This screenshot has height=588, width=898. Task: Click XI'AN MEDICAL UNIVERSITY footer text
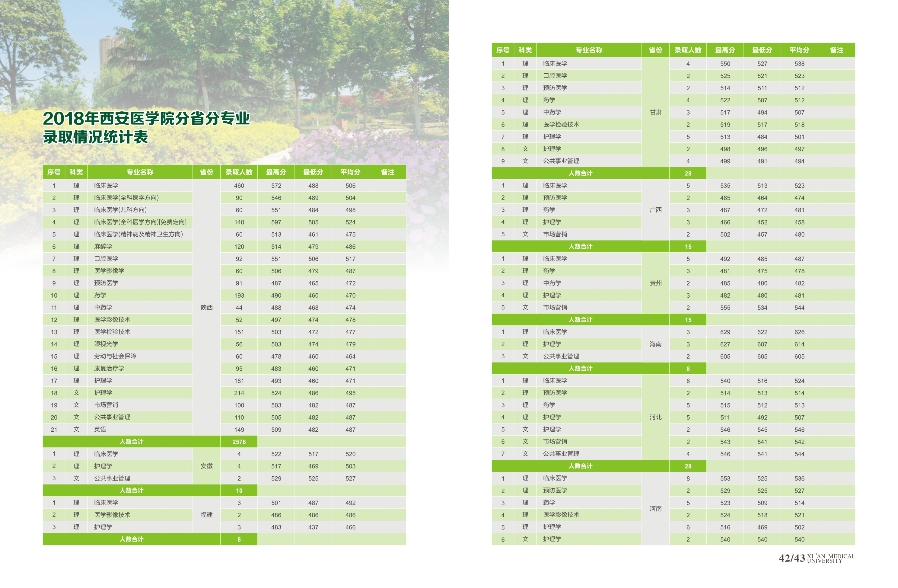click(831, 558)
